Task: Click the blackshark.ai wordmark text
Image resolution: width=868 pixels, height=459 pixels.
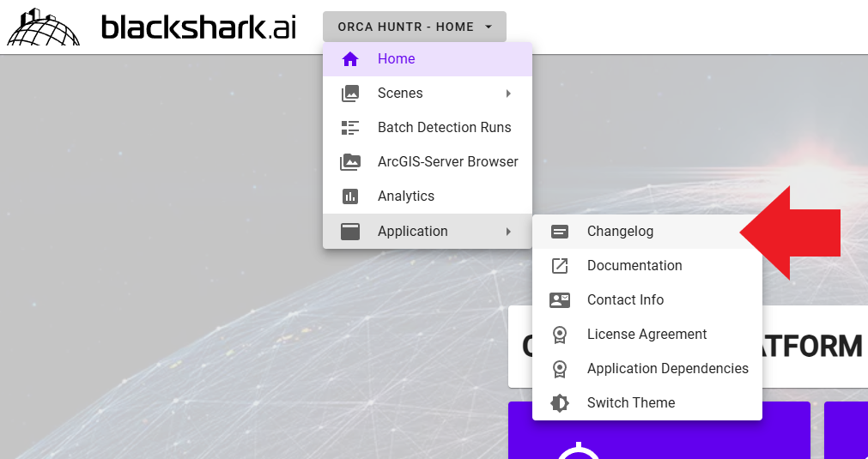Action: 198,27
